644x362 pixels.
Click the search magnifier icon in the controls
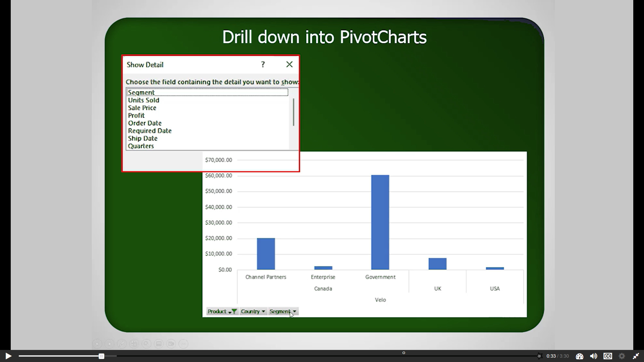(x=147, y=344)
